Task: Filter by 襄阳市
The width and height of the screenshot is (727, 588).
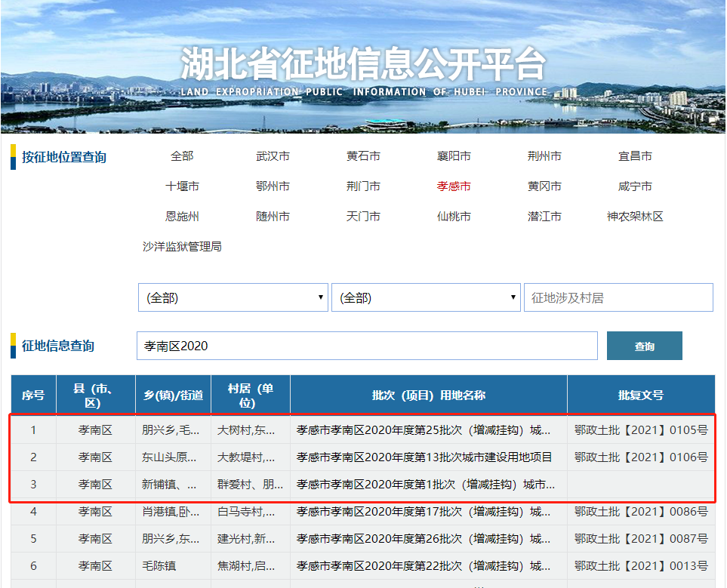Action: pyautogui.click(x=454, y=156)
